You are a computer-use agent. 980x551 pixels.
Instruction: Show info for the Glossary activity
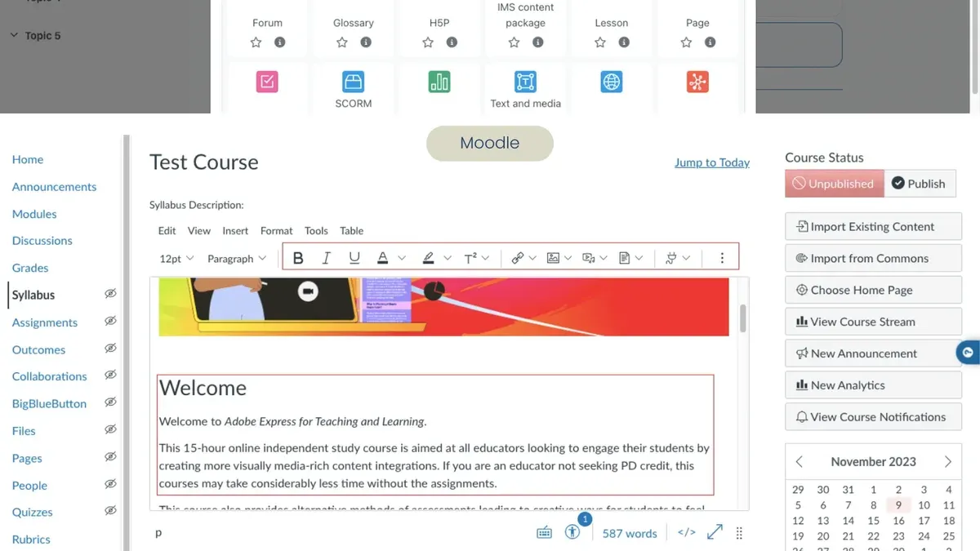click(366, 42)
